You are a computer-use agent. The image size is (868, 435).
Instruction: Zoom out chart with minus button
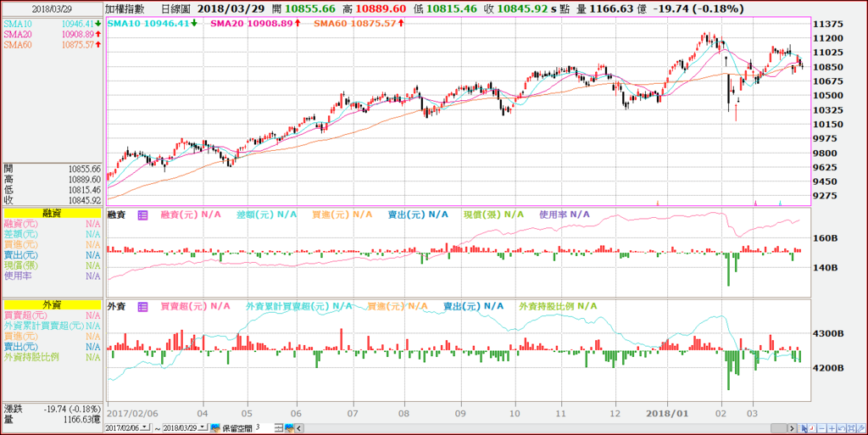[x=822, y=428]
